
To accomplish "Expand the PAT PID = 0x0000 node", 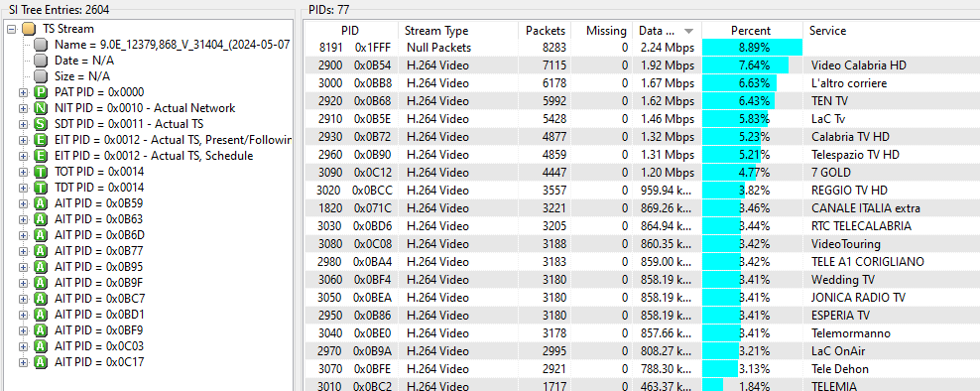I will (24, 92).
